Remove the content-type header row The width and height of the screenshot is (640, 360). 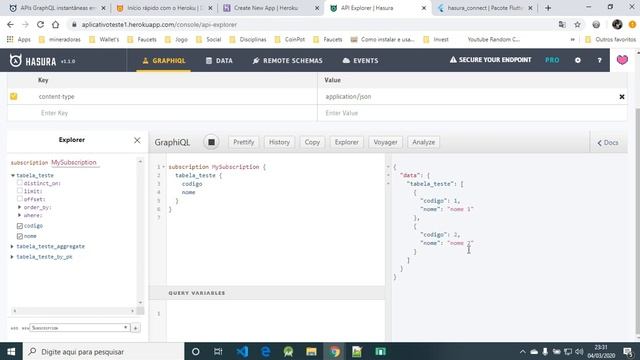(622, 97)
